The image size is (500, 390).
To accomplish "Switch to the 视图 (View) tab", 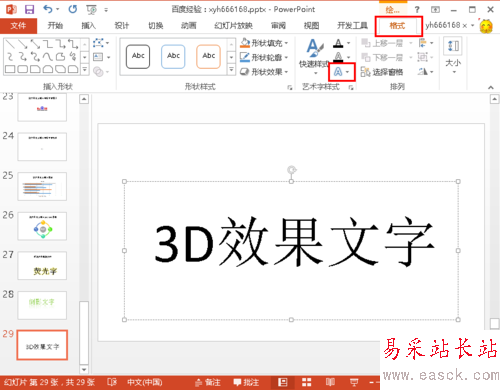I will pos(311,26).
